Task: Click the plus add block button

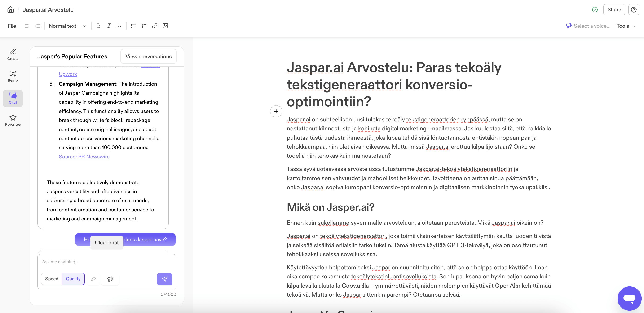Action: click(276, 111)
